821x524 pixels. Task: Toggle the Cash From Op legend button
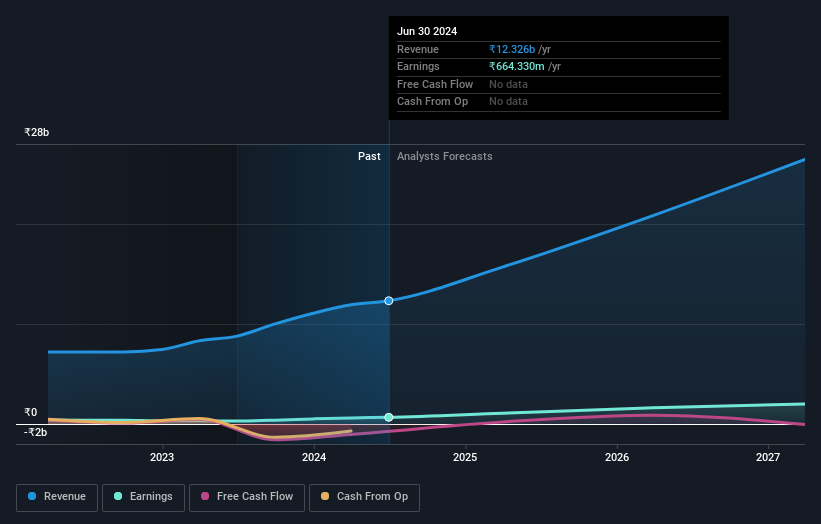364,497
